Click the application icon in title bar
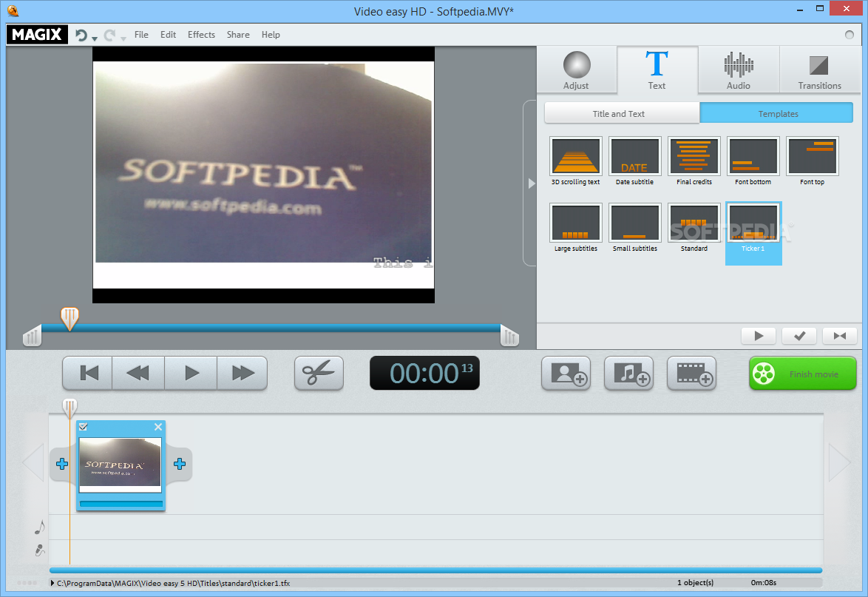This screenshot has width=868, height=597. [x=13, y=10]
